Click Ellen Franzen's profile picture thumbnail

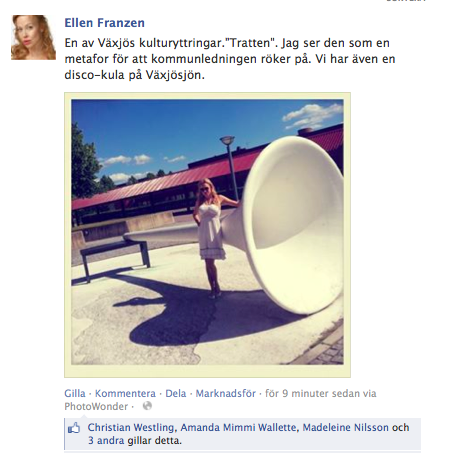click(x=33, y=37)
